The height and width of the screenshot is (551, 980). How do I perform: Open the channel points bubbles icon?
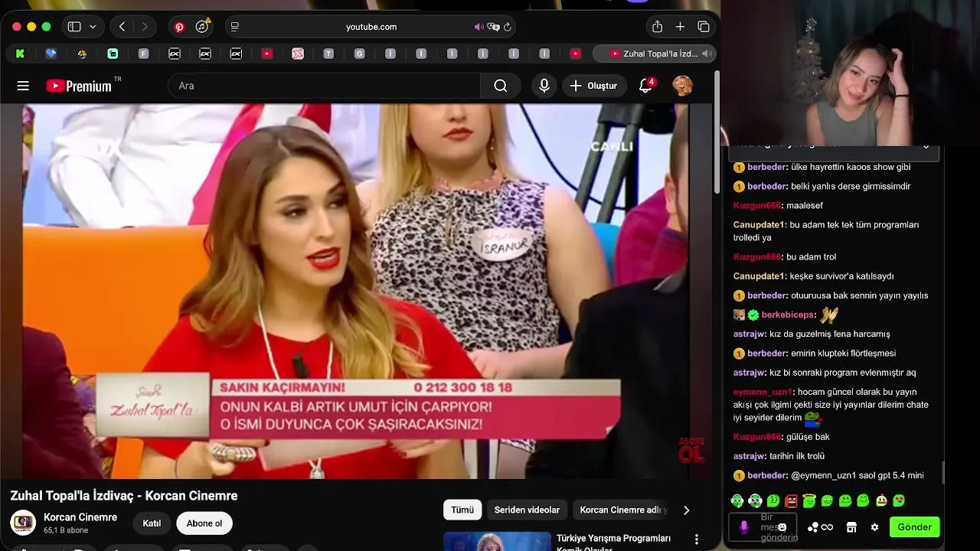[x=813, y=527]
